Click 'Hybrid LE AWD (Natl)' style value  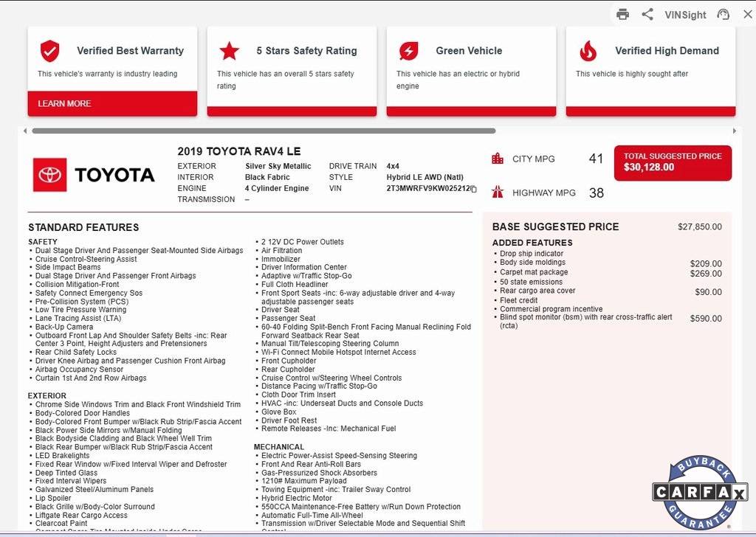tap(425, 177)
